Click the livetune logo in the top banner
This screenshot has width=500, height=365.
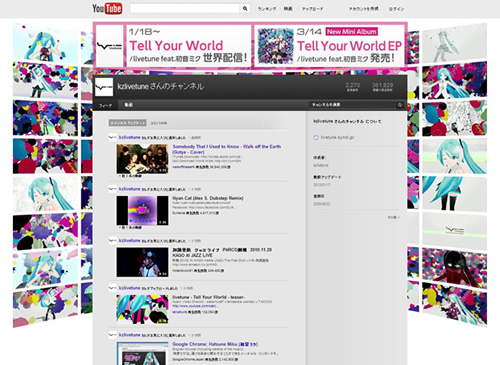pyautogui.click(x=109, y=46)
